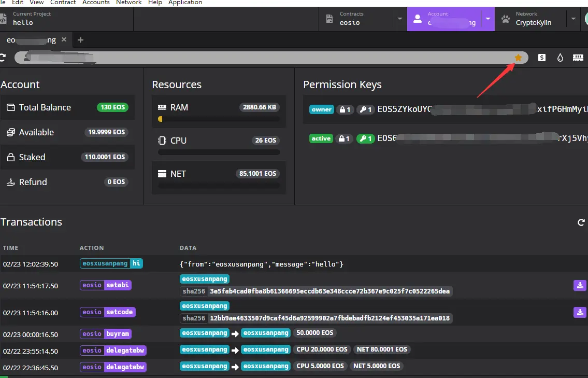Viewport: 588px width, 378px height.
Task: Click the active permission key badge
Action: coord(365,138)
